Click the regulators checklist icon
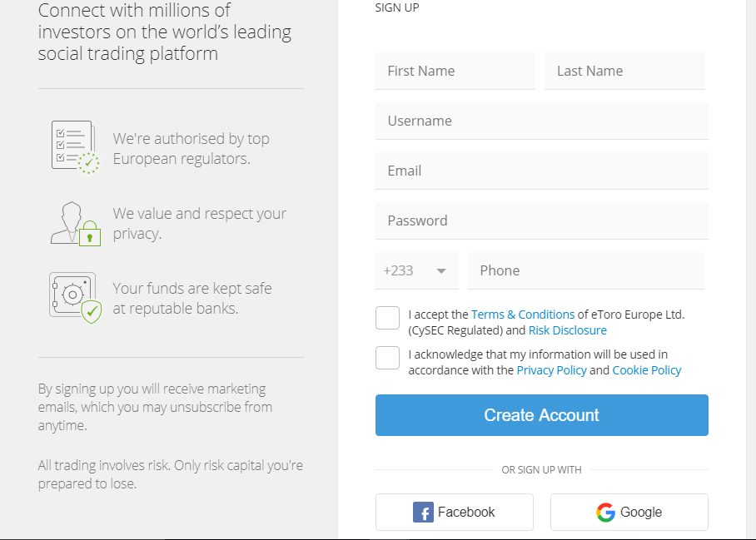Screen dimensions: 756x540 [75, 146]
